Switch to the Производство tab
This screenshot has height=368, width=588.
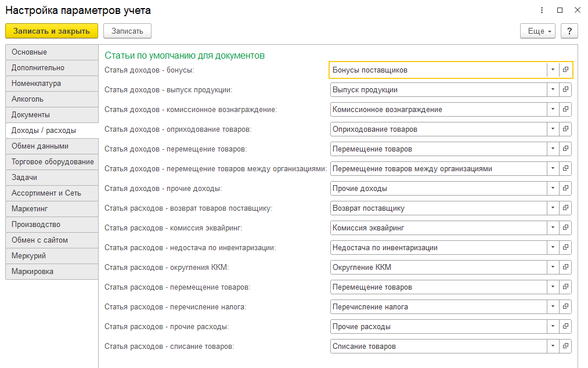(x=52, y=225)
